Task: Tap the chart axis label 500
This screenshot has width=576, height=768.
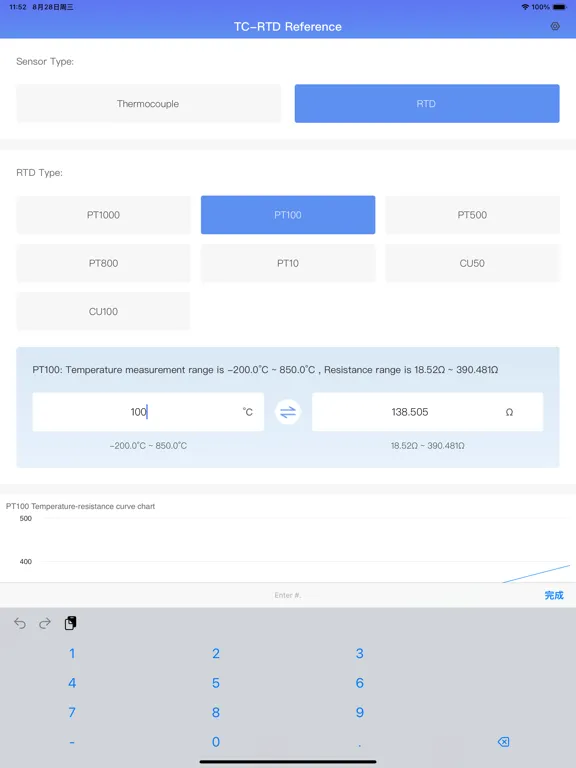Action: coord(25,518)
